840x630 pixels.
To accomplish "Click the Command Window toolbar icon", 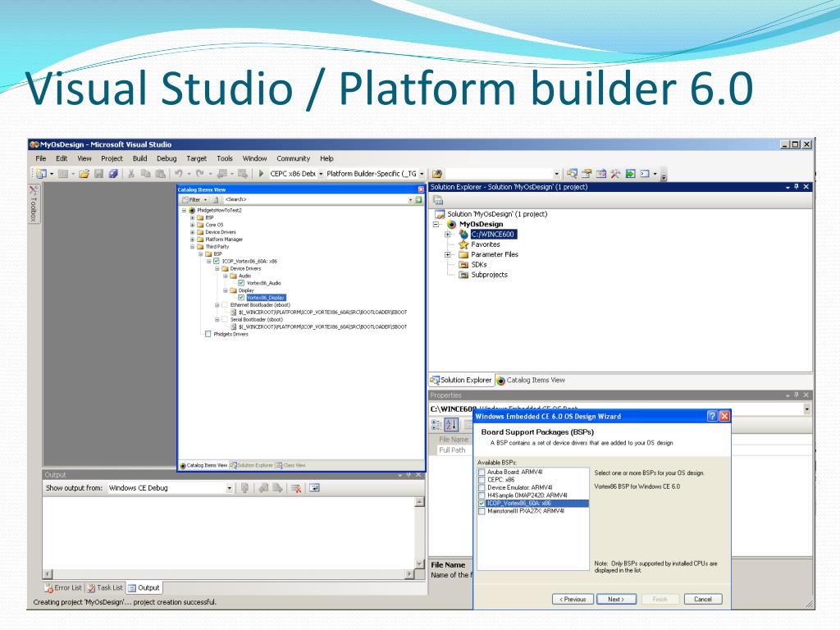I will [x=645, y=174].
